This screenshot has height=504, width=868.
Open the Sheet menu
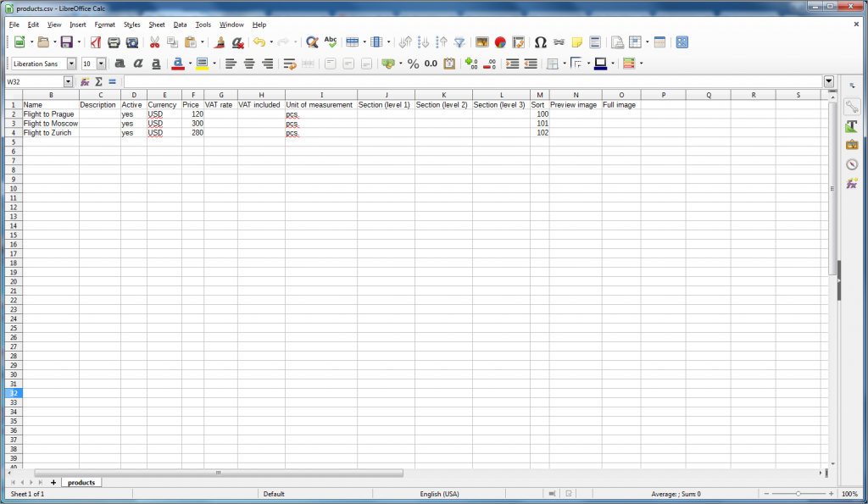click(x=157, y=25)
